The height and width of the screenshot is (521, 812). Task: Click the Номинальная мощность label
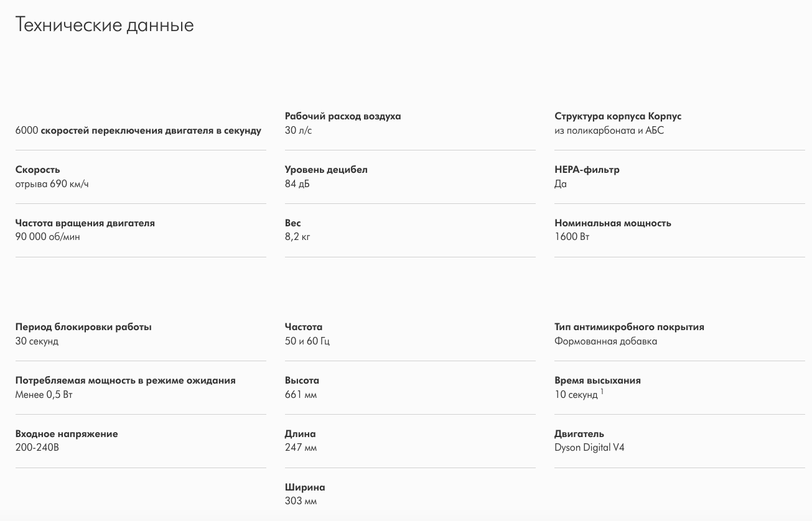[x=613, y=223]
